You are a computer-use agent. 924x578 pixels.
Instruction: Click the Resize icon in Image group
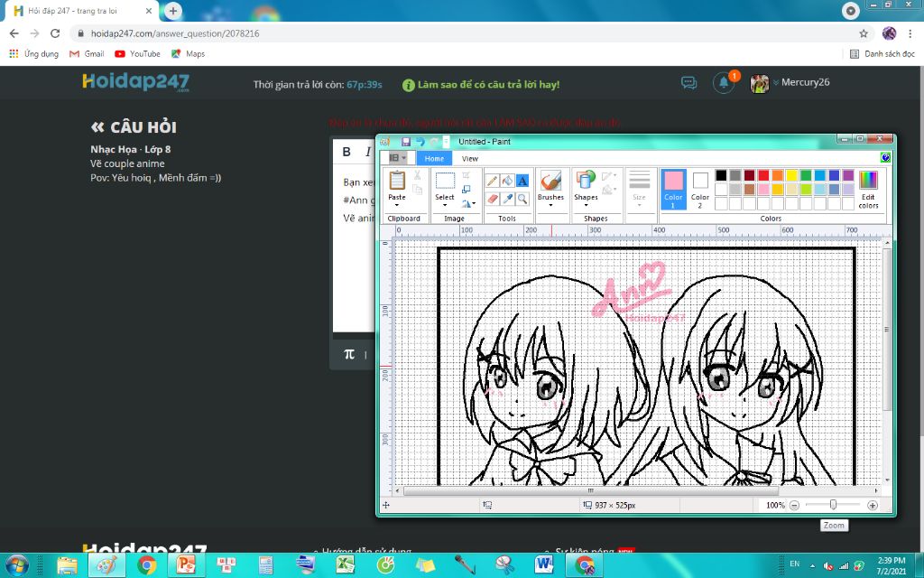467,190
